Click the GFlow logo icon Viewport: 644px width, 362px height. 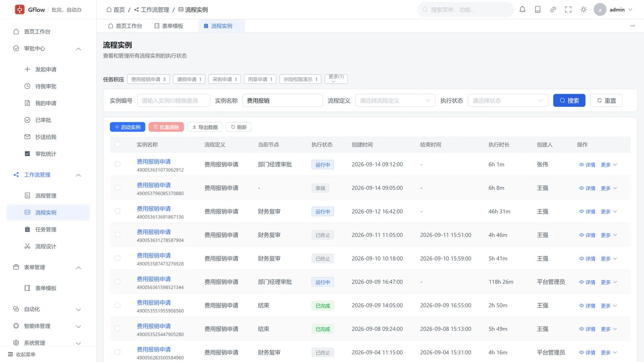20,10
